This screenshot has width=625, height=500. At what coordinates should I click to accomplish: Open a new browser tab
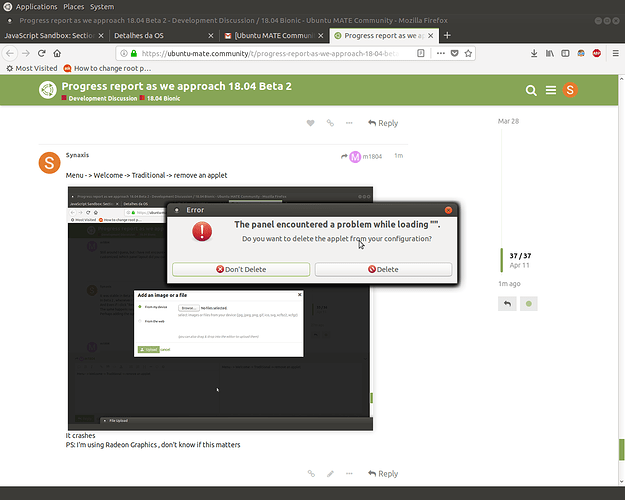click(x=447, y=35)
